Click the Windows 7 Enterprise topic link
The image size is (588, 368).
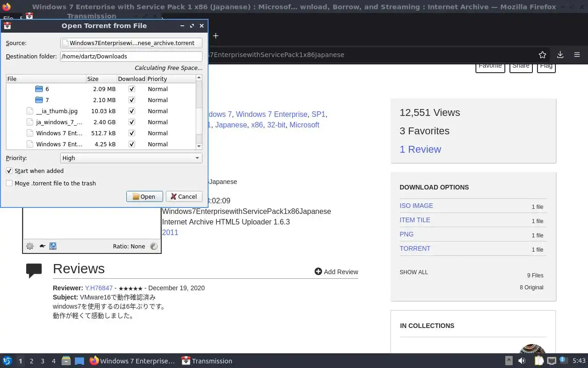click(271, 114)
